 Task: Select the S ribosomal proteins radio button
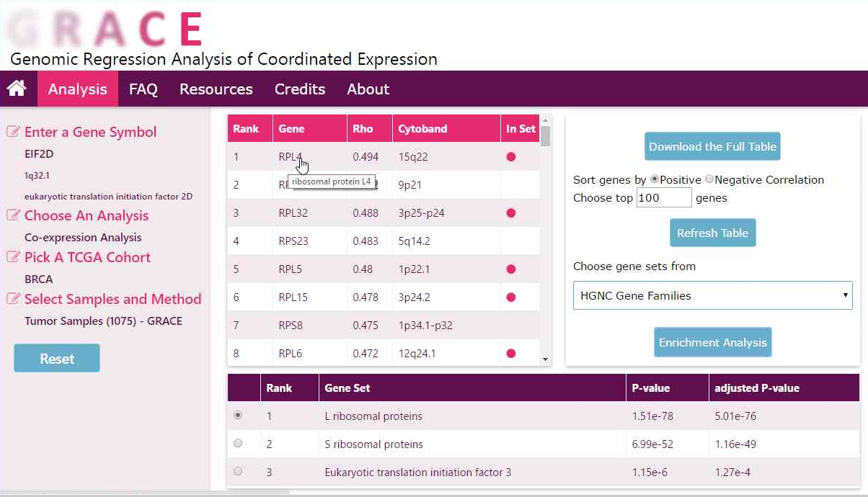tap(238, 444)
